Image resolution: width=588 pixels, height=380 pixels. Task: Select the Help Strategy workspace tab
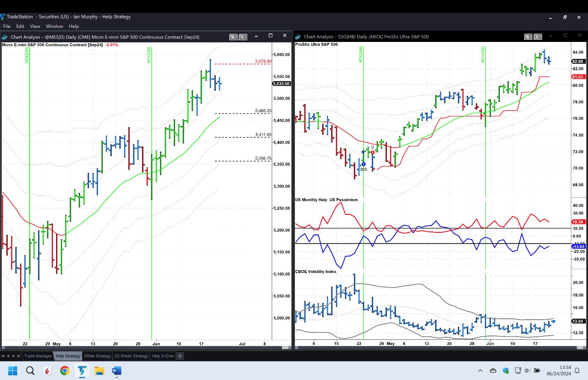coord(68,356)
